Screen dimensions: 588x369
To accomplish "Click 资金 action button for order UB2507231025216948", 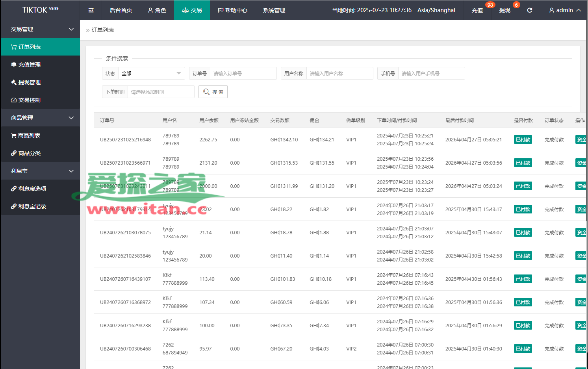I will click(x=581, y=139).
